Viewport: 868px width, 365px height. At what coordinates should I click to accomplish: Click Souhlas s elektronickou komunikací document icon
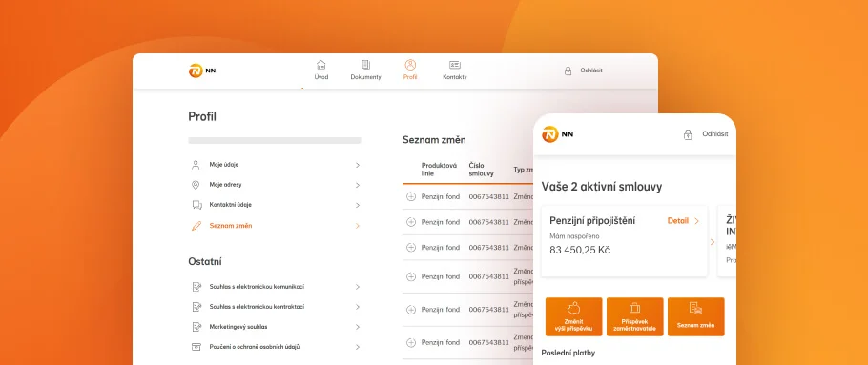[196, 287]
